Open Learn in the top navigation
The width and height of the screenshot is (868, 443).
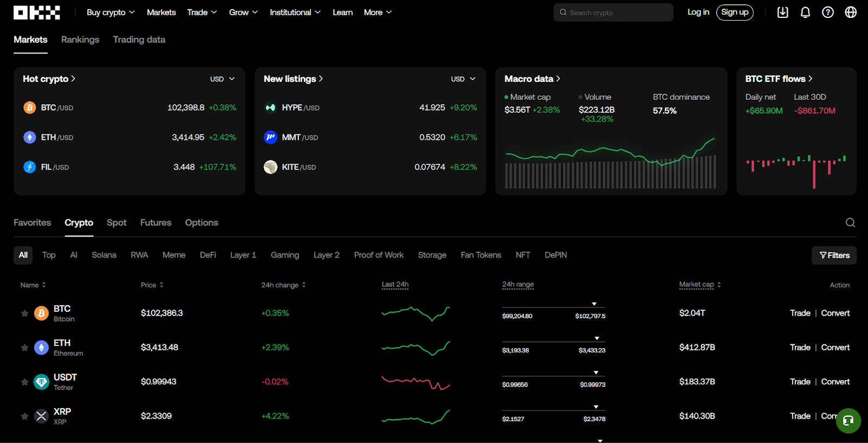coord(342,12)
